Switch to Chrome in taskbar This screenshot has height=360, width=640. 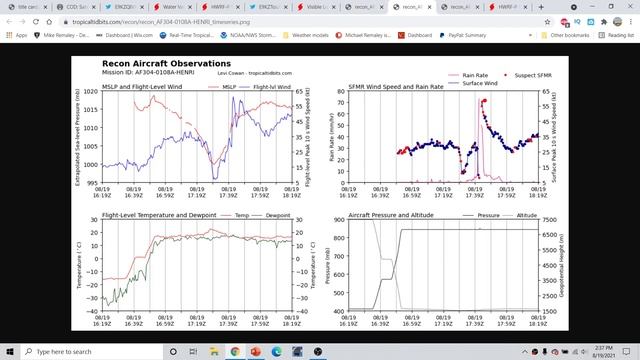(235, 351)
